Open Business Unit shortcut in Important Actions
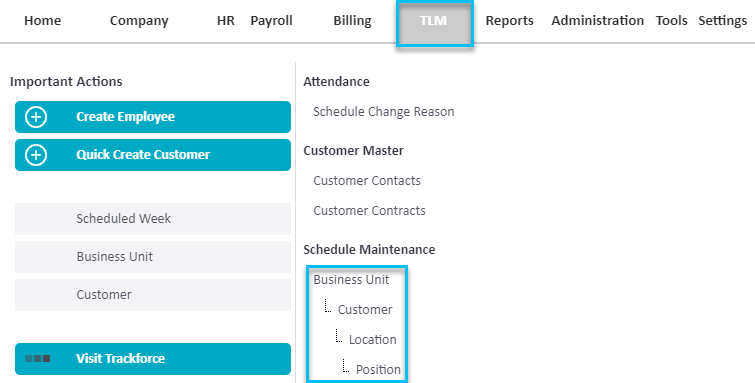Image resolution: width=755 pixels, height=383 pixels. pos(153,257)
